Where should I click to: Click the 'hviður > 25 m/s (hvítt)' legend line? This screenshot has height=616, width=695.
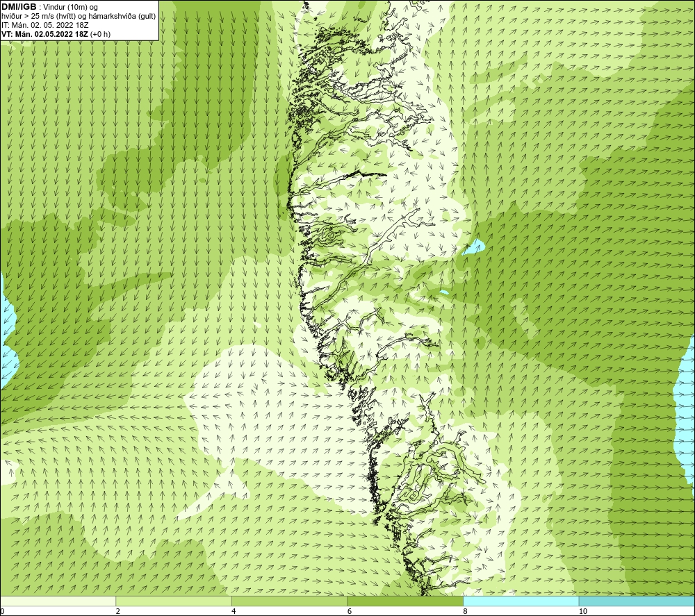coord(79,16)
